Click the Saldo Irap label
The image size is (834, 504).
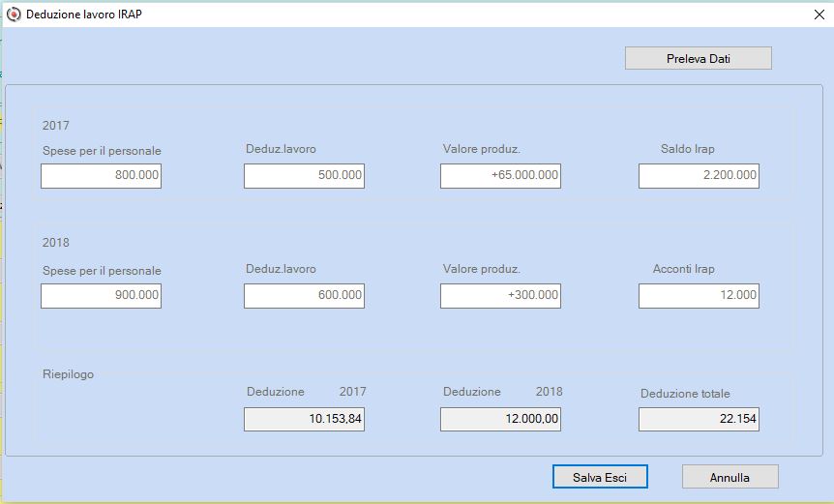pos(687,149)
